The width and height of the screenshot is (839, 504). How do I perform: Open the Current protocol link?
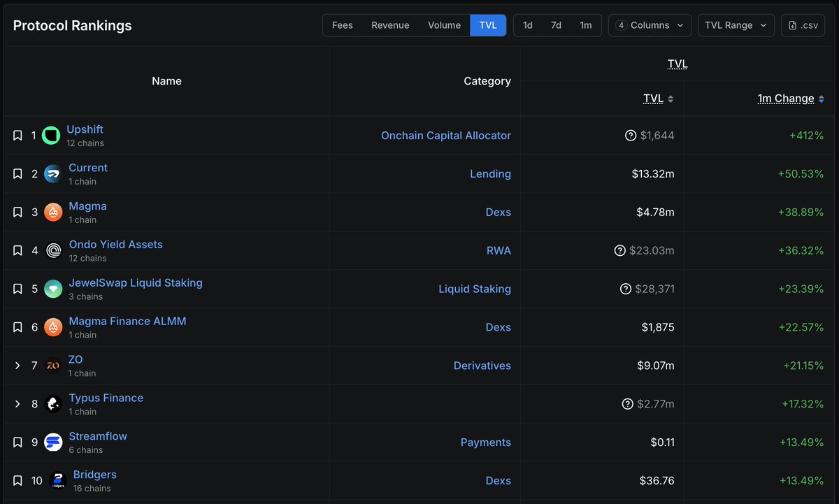pyautogui.click(x=88, y=168)
